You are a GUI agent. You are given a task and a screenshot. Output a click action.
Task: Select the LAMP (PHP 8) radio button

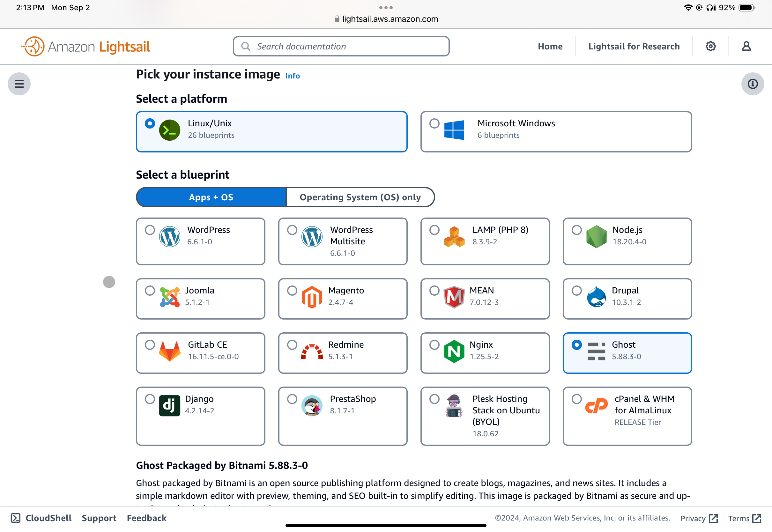pyautogui.click(x=434, y=230)
